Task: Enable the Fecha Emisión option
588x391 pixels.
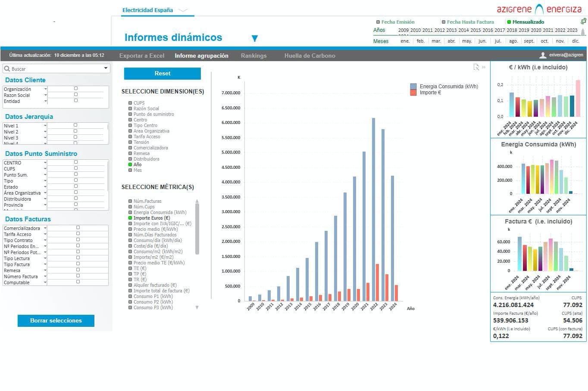Action: [x=378, y=22]
